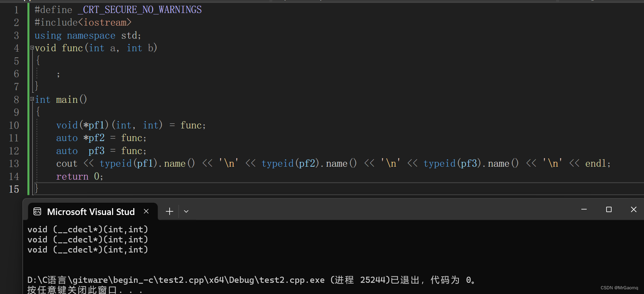
Task: Open the terminal tab dropdown chevron
Action: [x=186, y=211]
